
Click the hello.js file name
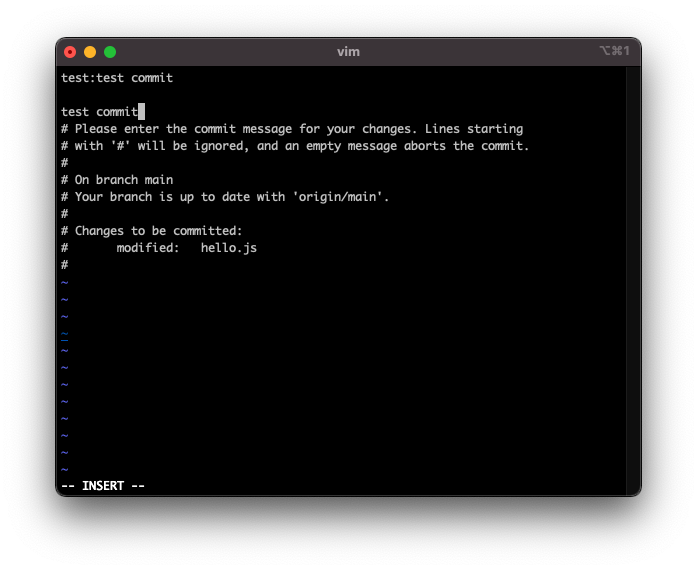click(228, 248)
